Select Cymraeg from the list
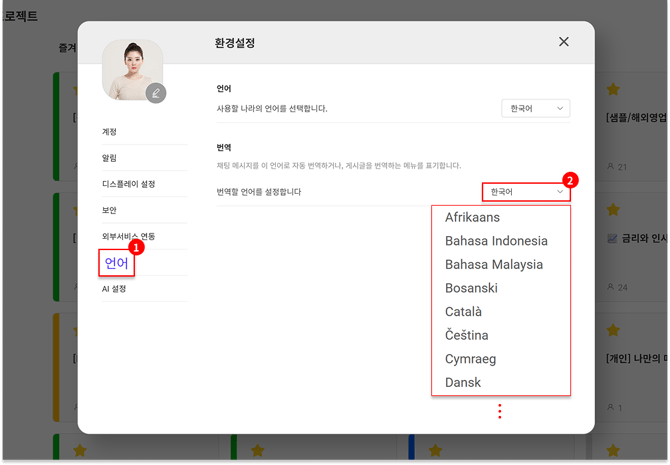The height and width of the screenshot is (465, 670). (x=470, y=359)
